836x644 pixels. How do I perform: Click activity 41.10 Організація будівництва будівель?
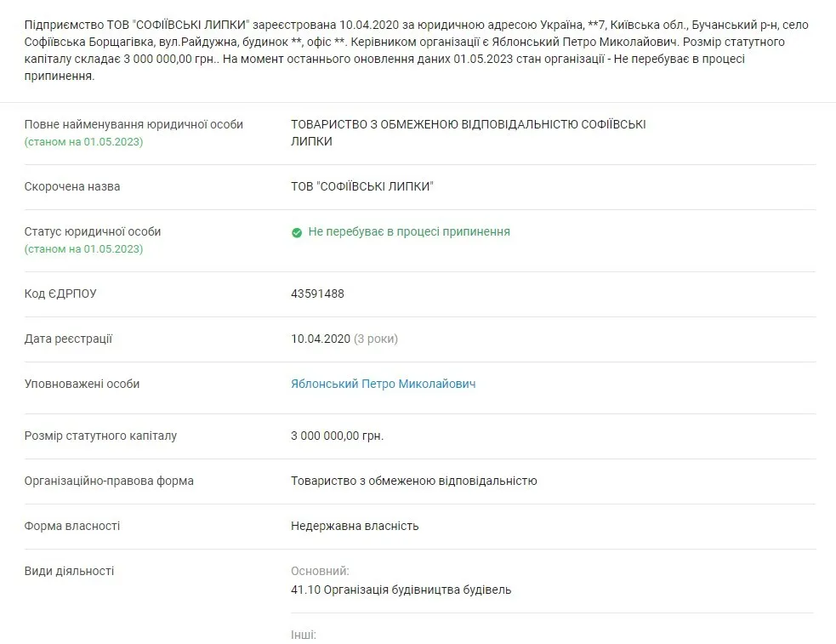point(401,590)
